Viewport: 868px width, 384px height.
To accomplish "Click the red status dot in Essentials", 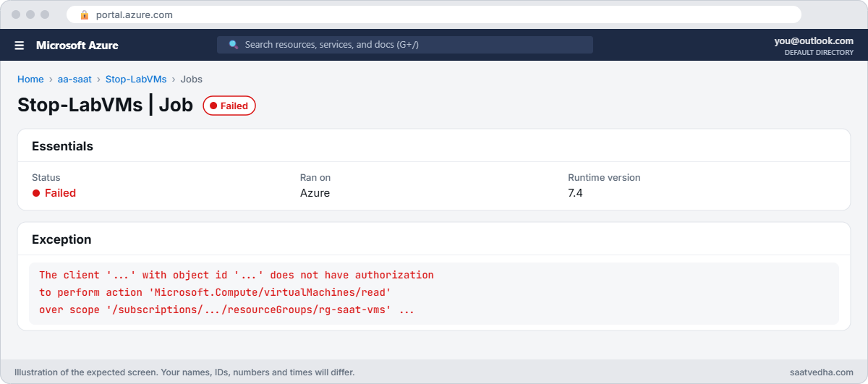I will point(35,193).
